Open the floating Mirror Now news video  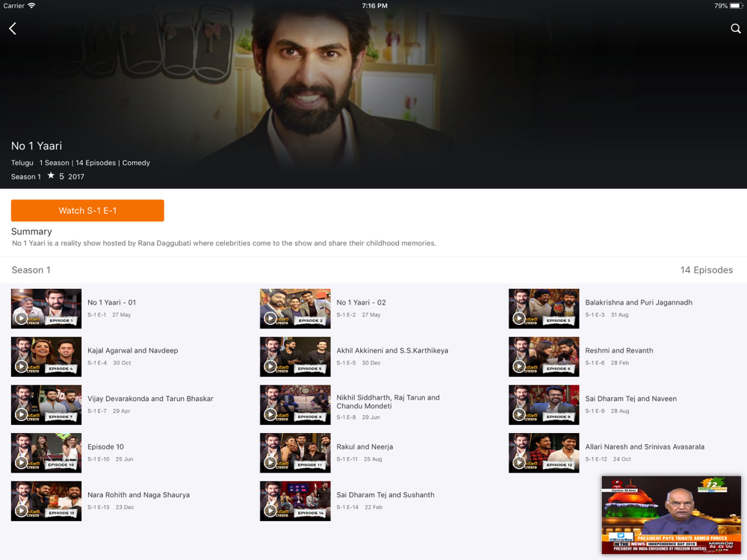pos(672,514)
